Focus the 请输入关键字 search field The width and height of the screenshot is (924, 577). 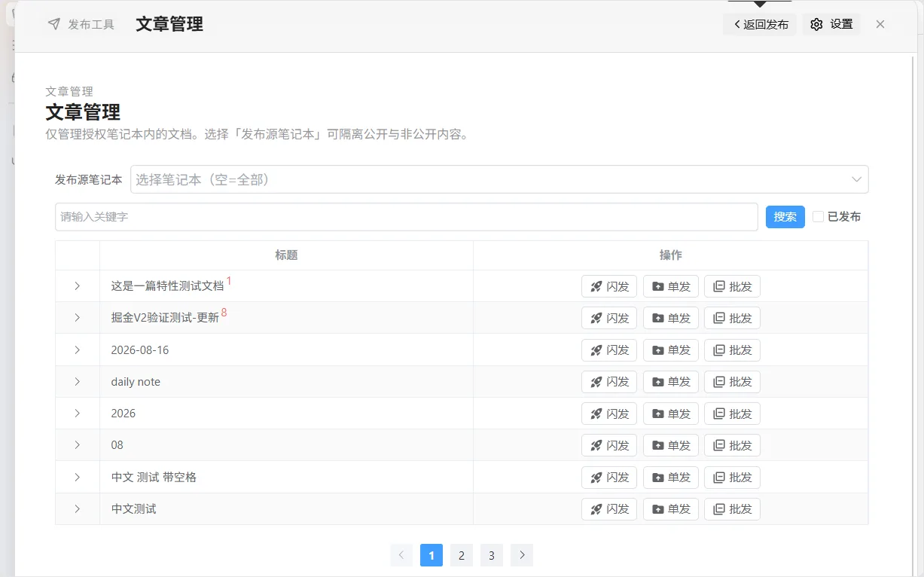point(407,217)
